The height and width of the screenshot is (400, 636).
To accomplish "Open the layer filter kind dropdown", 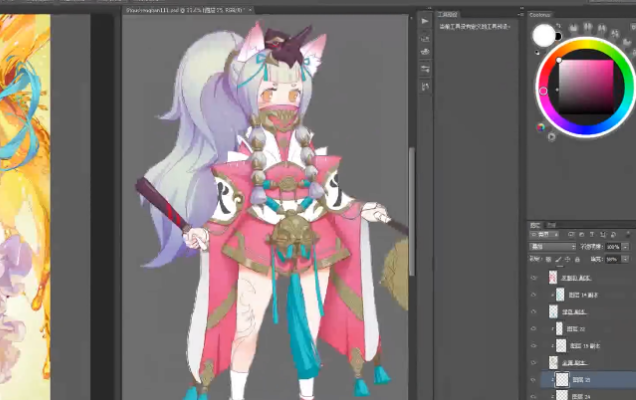I will (545, 234).
